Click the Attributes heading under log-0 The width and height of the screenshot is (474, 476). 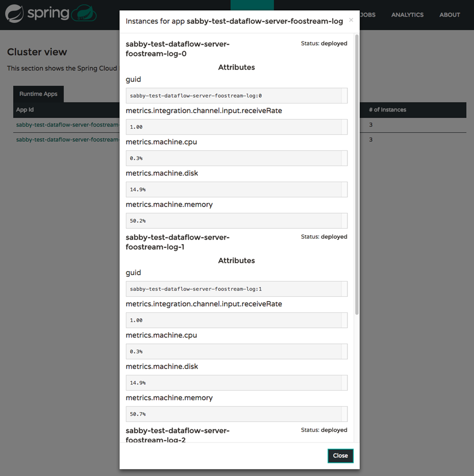tap(236, 68)
